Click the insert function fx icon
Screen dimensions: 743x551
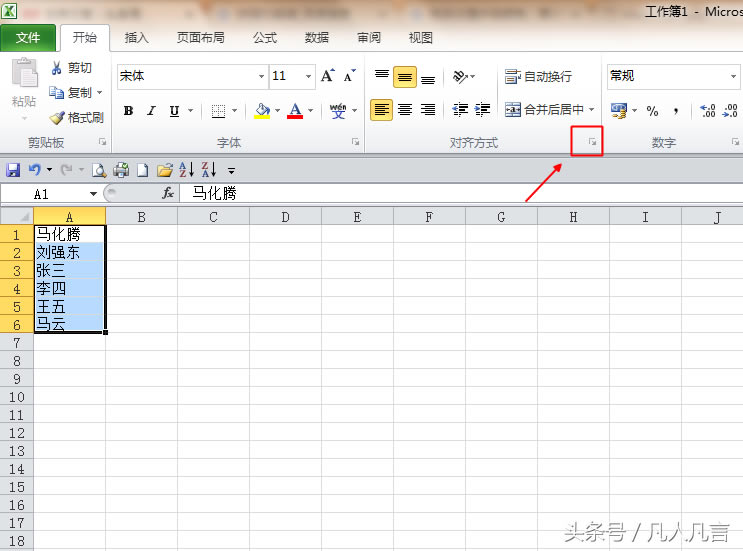(168, 193)
